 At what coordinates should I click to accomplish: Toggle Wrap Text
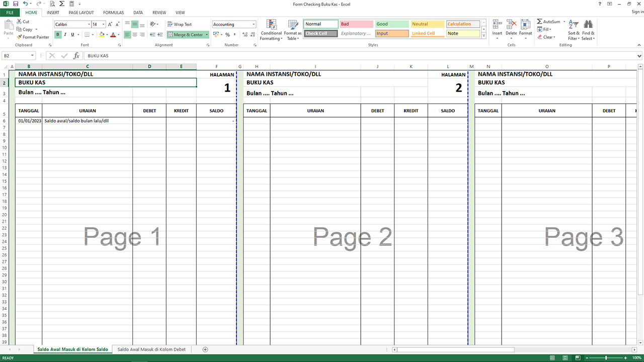180,24
